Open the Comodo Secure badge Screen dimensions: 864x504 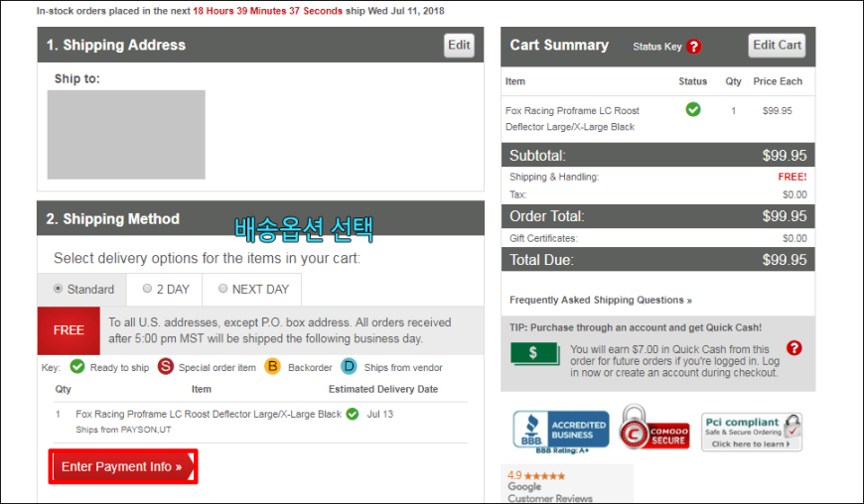pyautogui.click(x=653, y=428)
